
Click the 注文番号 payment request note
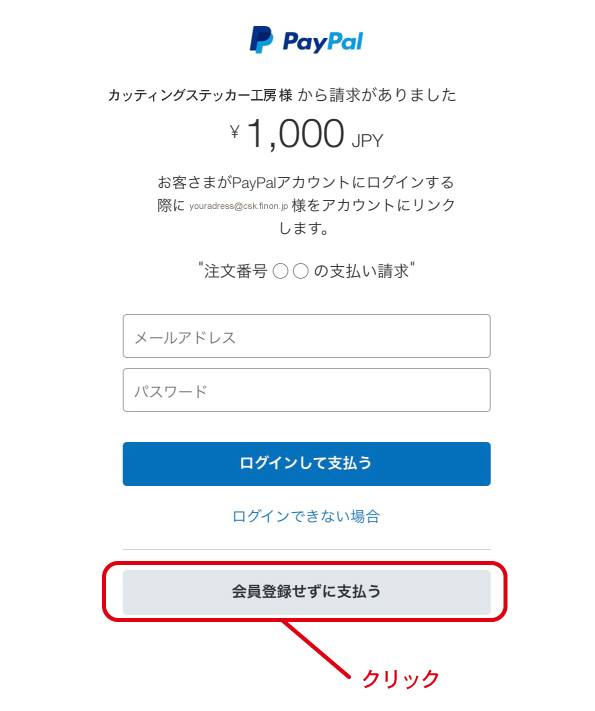pos(307,271)
